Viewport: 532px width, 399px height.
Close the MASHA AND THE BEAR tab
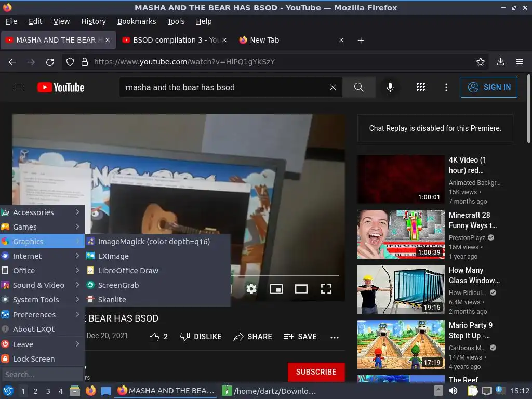[108, 40]
